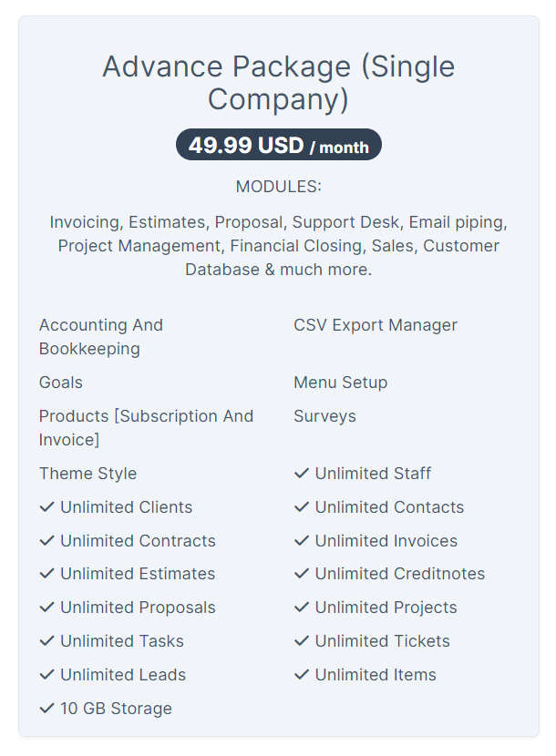This screenshot has height=756, width=556.
Task: Click Products [Subscription And Invoice] item
Action: click(x=146, y=428)
